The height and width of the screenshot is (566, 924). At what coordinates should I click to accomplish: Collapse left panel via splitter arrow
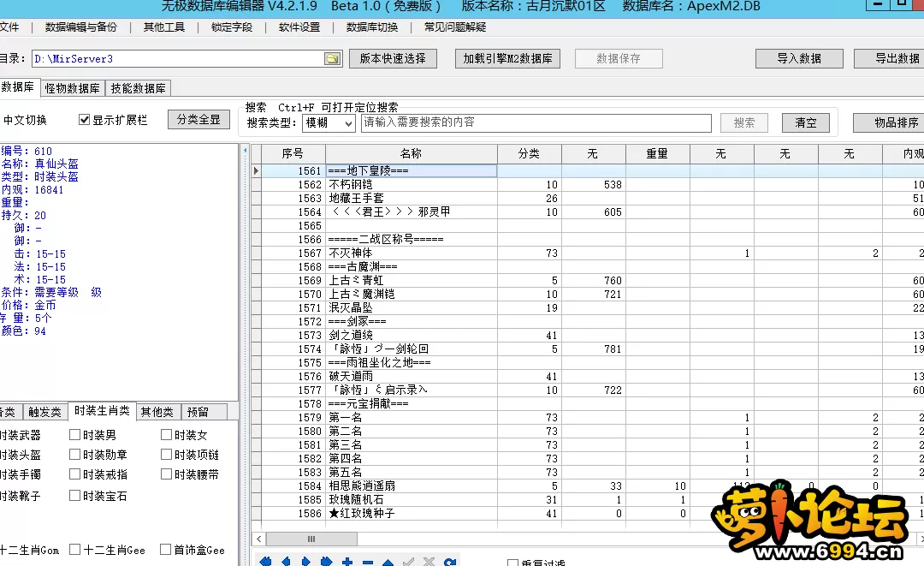point(246,151)
